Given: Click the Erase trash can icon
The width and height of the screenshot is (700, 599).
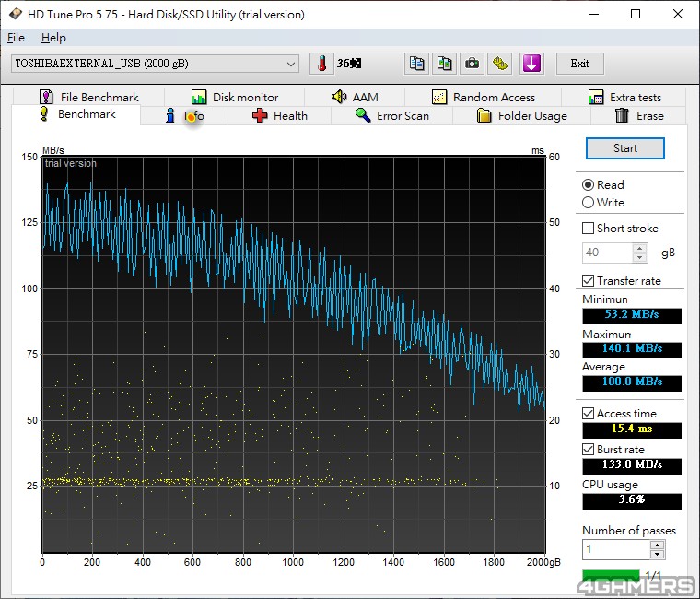Looking at the screenshot, I should [x=622, y=116].
